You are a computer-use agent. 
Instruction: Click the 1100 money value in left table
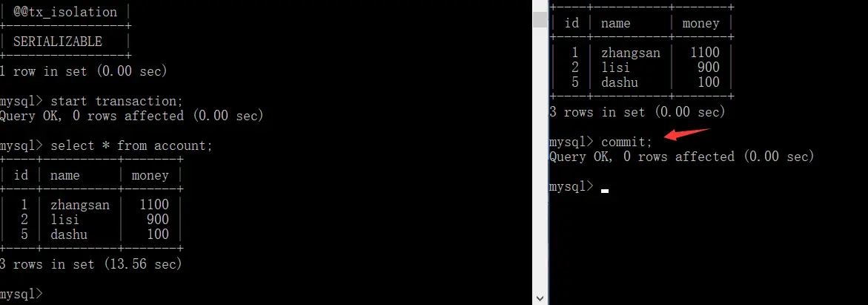point(154,205)
